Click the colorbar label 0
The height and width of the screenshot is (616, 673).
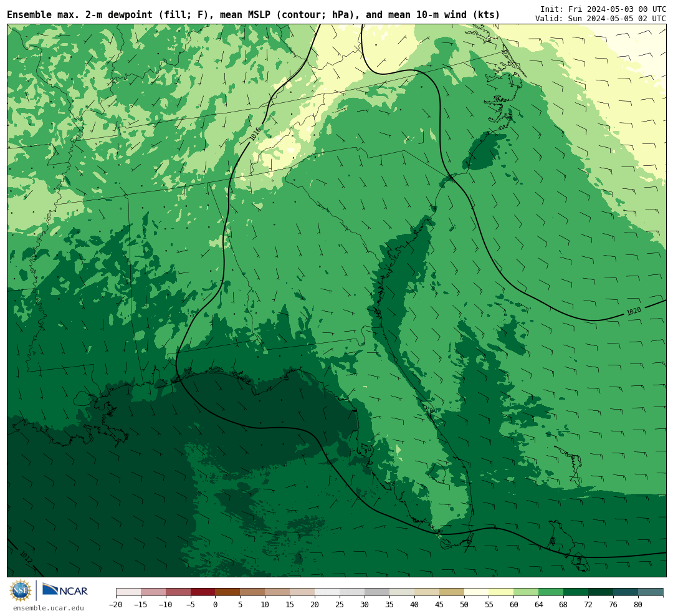[x=216, y=605]
